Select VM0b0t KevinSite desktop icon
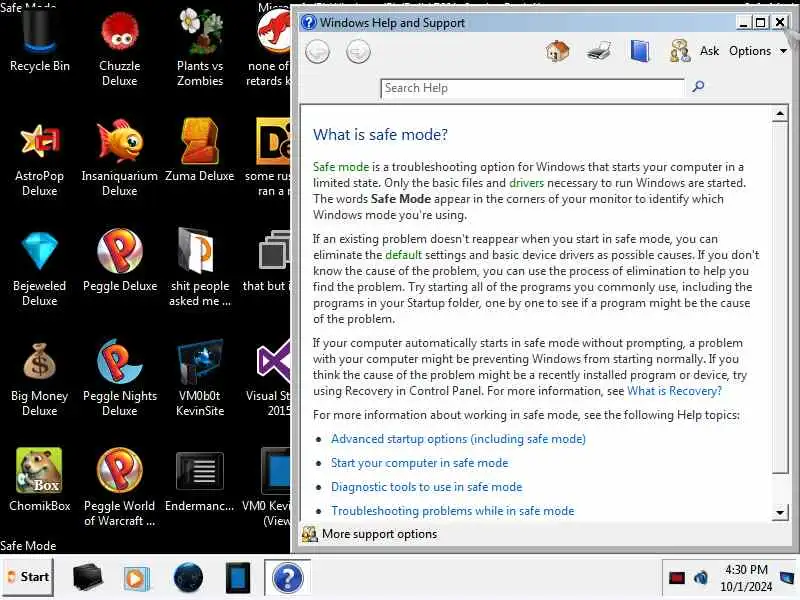The width and height of the screenshot is (800, 600). (x=200, y=379)
